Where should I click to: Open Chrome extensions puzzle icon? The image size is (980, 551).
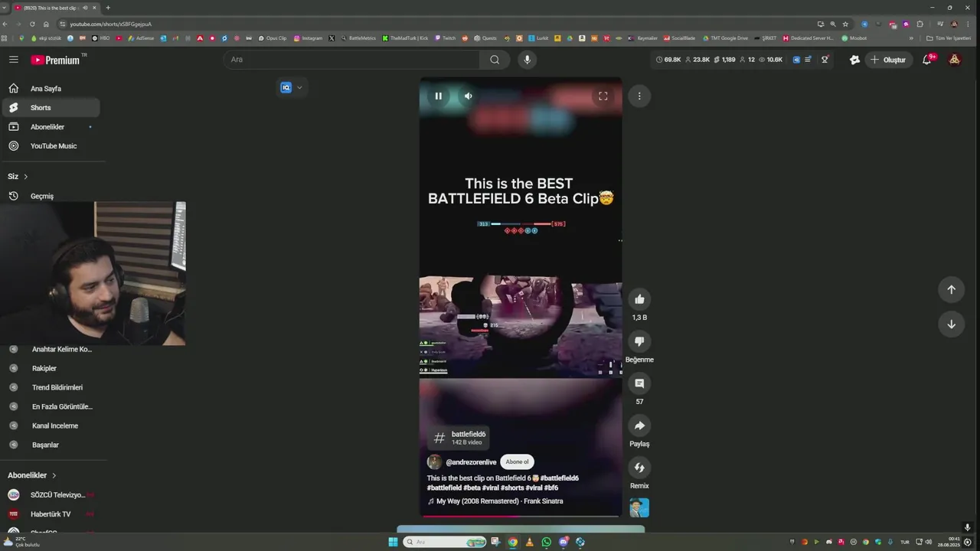point(920,24)
